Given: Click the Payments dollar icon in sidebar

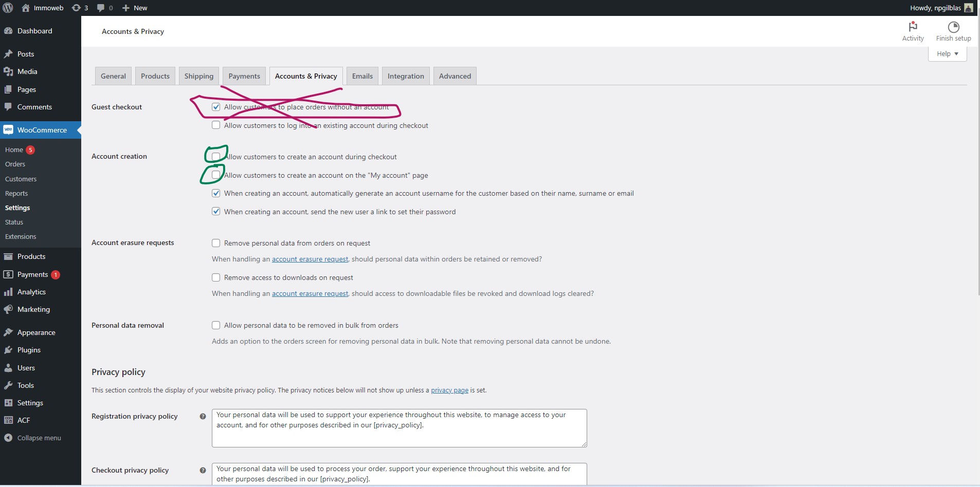Looking at the screenshot, I should tap(8, 274).
